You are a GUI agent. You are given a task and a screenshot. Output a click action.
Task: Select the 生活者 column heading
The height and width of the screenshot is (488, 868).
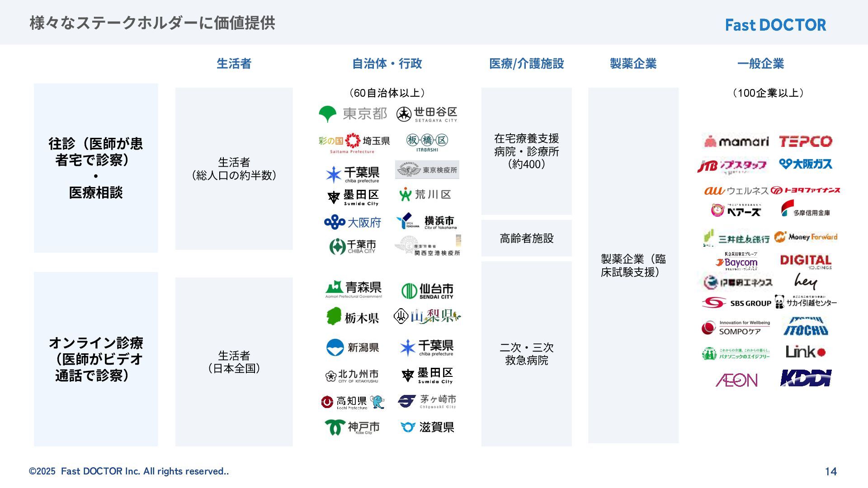coord(234,64)
